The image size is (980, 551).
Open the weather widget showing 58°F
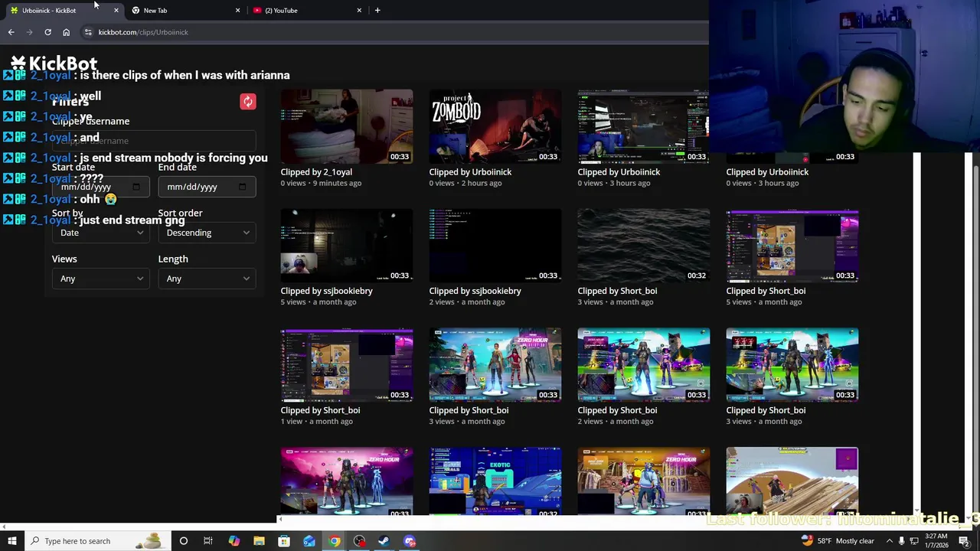[x=837, y=541]
